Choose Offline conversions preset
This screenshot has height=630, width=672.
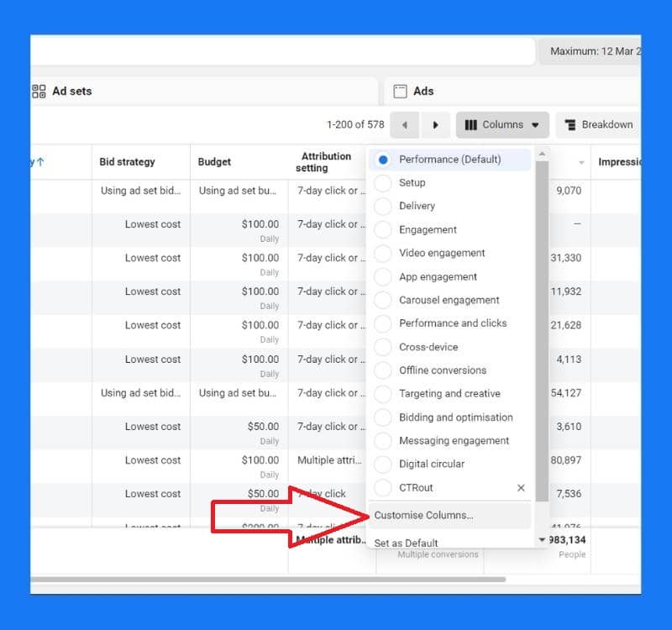pyautogui.click(x=450, y=370)
